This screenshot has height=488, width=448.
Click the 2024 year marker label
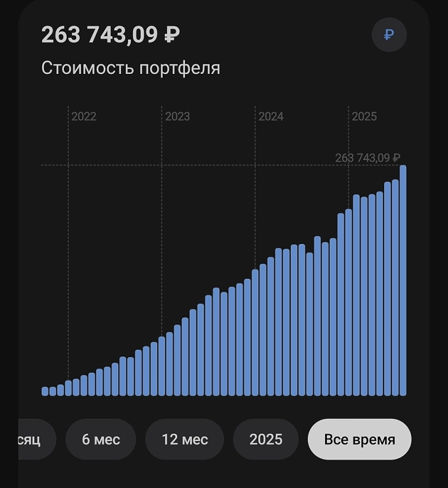tap(271, 116)
